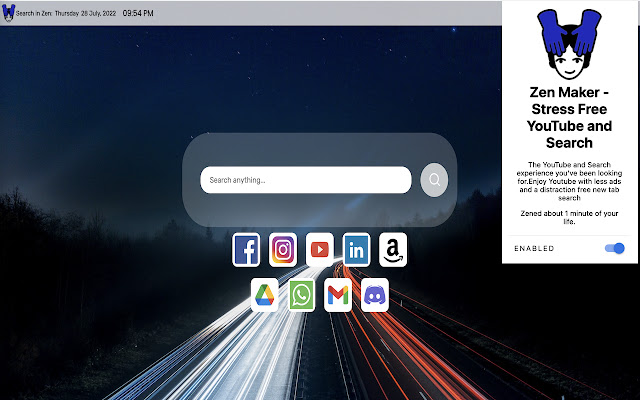This screenshot has width=640, height=400.
Task: Click the clock time '09:54 PM'
Action: 138,13
